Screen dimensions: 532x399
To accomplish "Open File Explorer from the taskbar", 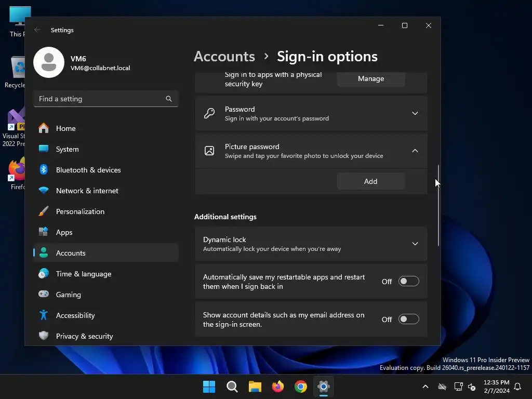I will tap(255, 387).
